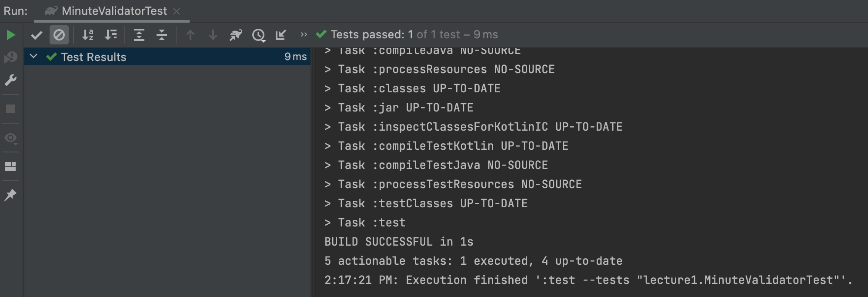Sort tests alphabetically
Viewport: 868px width, 297px height.
[x=88, y=35]
